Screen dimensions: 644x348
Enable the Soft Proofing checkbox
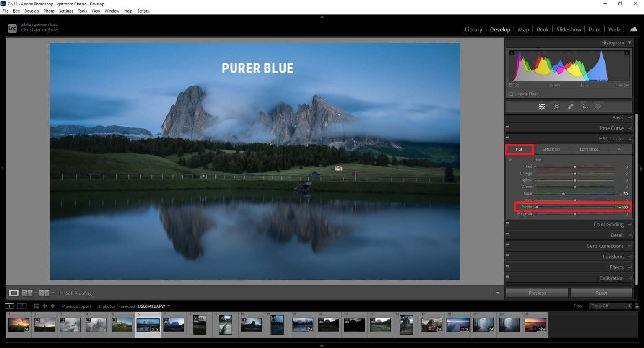pos(61,293)
